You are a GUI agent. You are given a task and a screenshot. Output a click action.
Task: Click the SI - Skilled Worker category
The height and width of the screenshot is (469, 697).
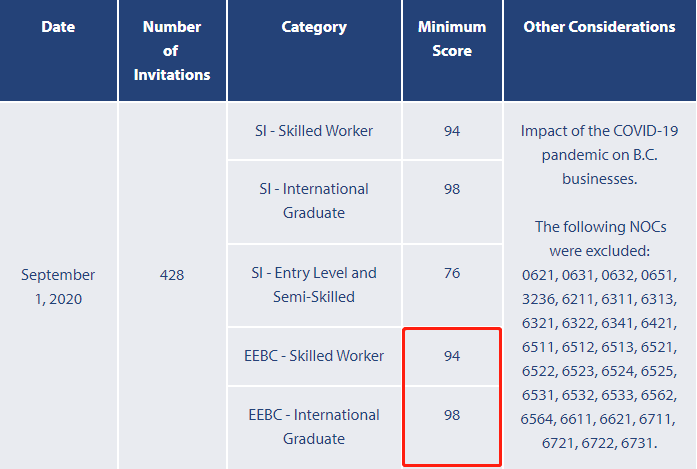pos(315,131)
